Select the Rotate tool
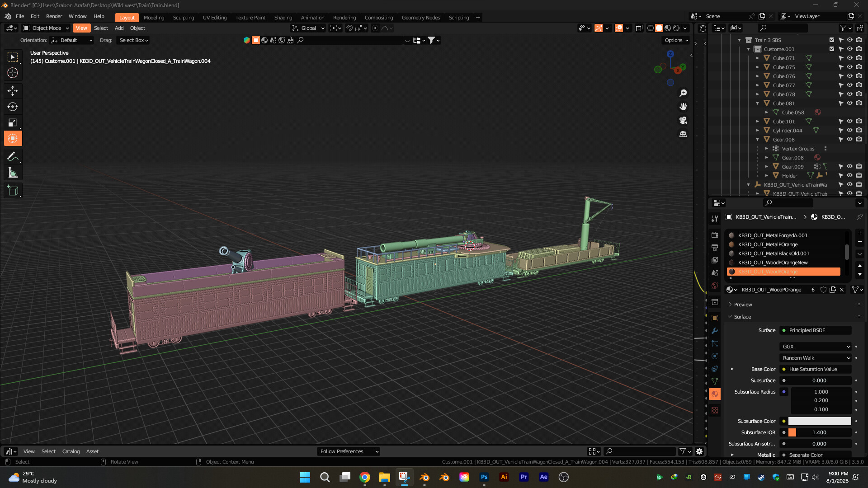 coord(13,107)
